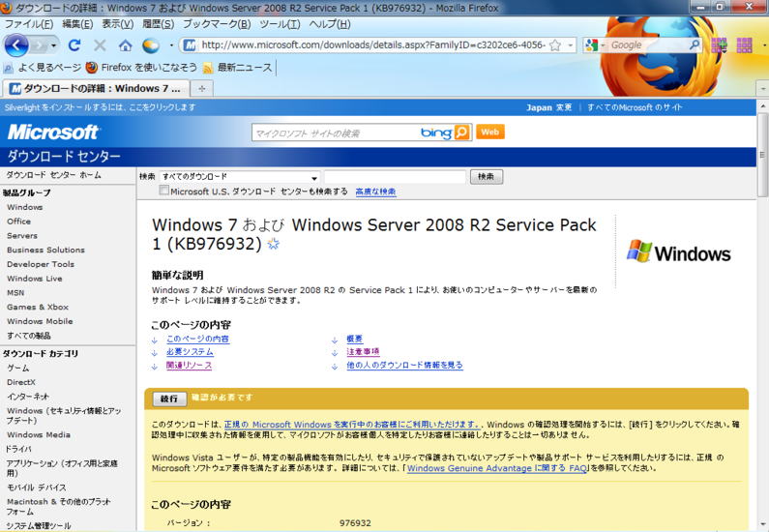Click the Microsoft logo

pos(53,132)
